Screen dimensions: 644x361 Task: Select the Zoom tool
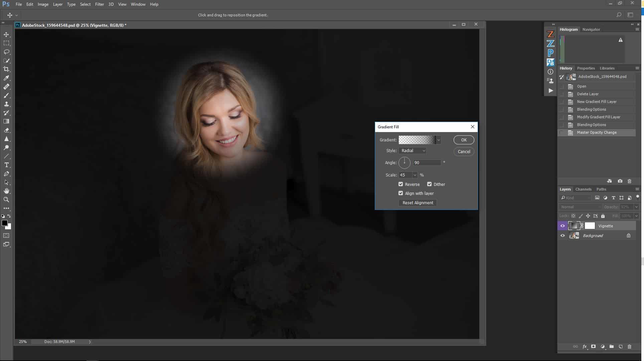coord(6,200)
